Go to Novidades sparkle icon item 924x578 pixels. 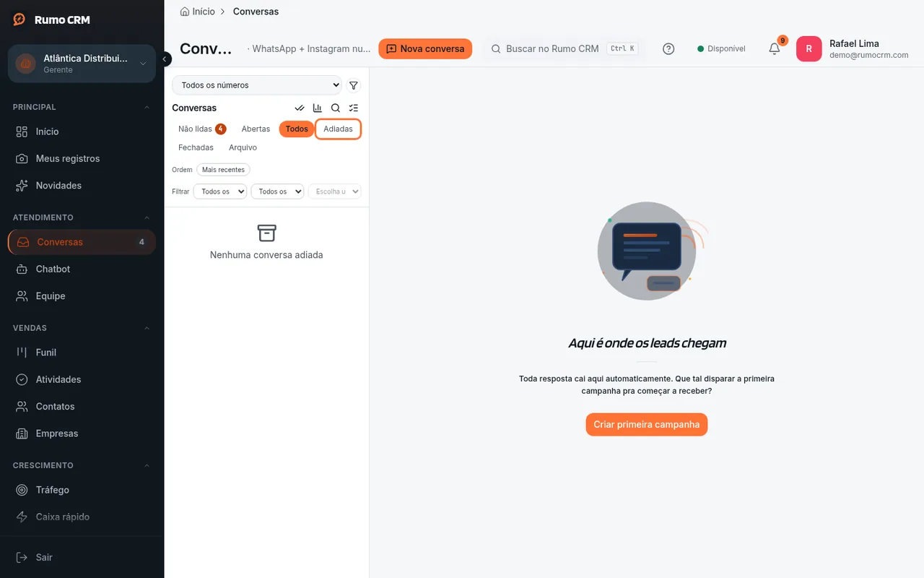pyautogui.click(x=82, y=186)
